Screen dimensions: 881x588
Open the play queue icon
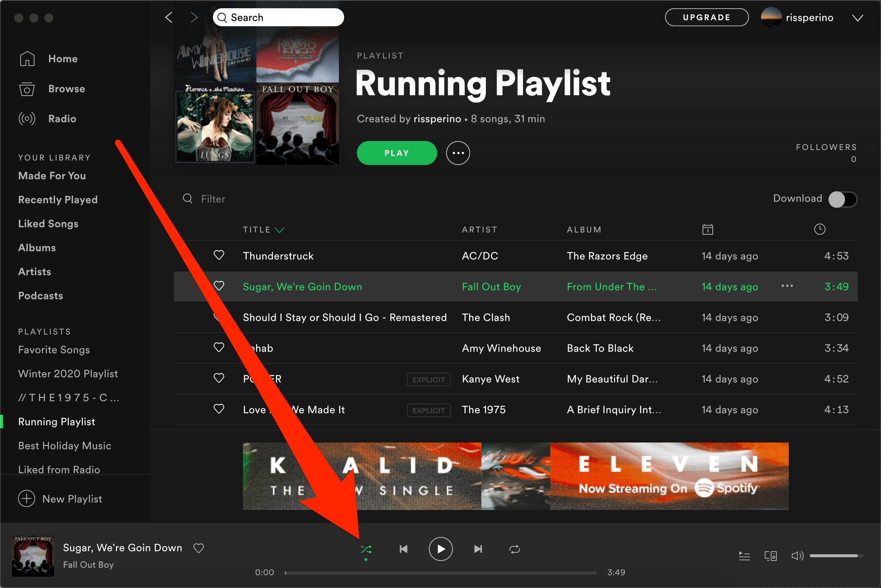click(744, 556)
